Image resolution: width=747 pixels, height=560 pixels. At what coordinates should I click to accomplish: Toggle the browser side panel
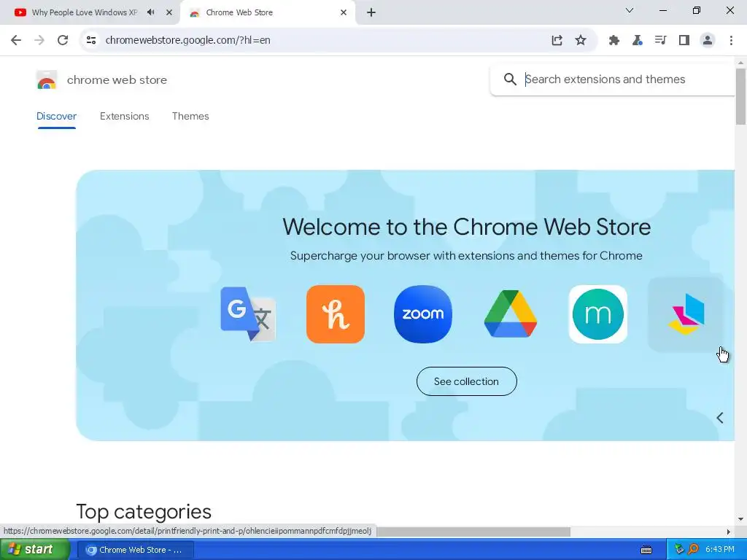684,40
